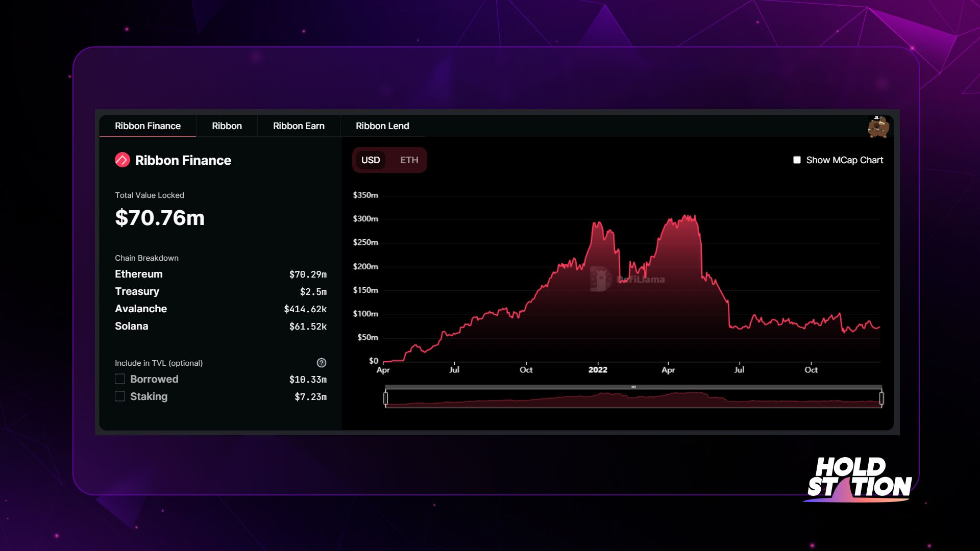Check the Borrowed checkbox
Image resolution: width=980 pixels, height=551 pixels.
click(x=120, y=379)
